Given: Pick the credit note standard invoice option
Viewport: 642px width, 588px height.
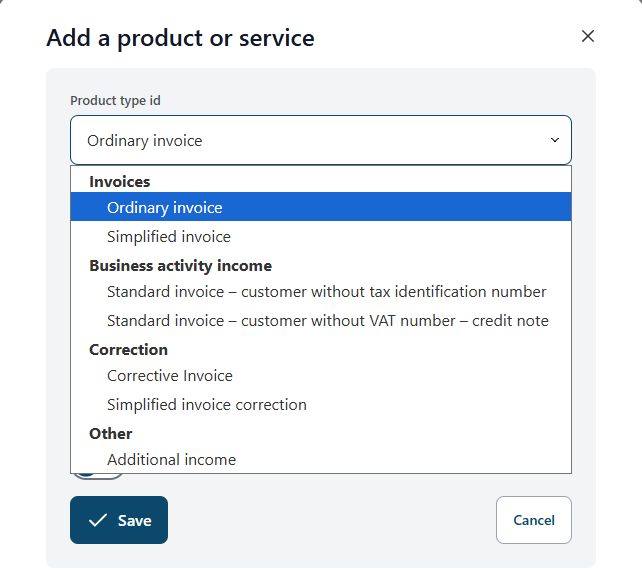Looking at the screenshot, I should point(327,321).
